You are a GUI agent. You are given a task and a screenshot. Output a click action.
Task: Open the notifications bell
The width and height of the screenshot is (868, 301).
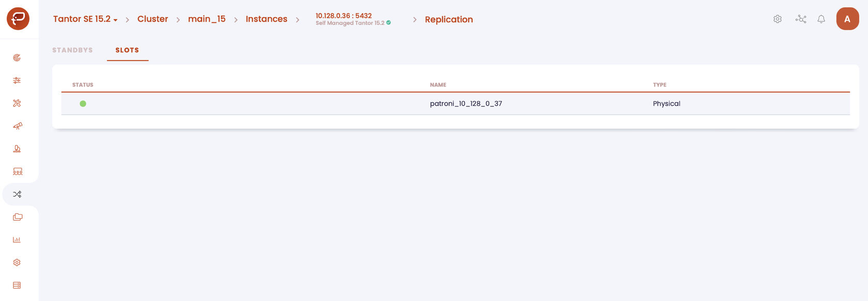point(821,19)
